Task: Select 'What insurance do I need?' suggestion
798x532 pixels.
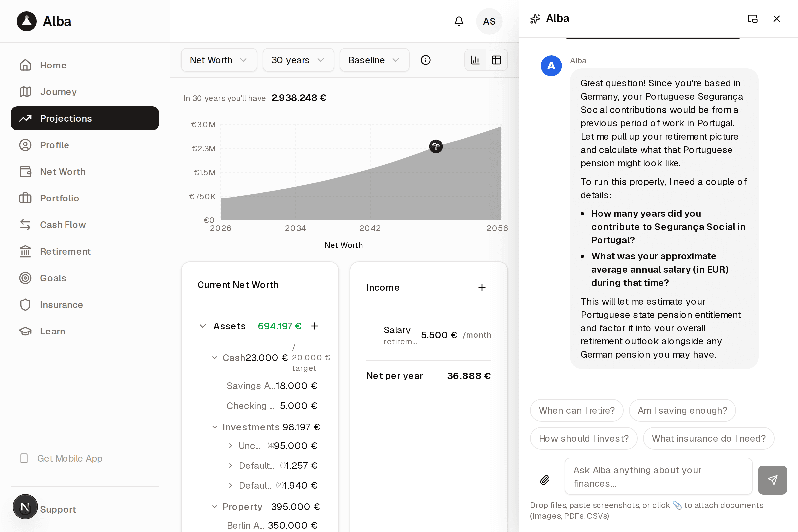Action: pos(709,438)
